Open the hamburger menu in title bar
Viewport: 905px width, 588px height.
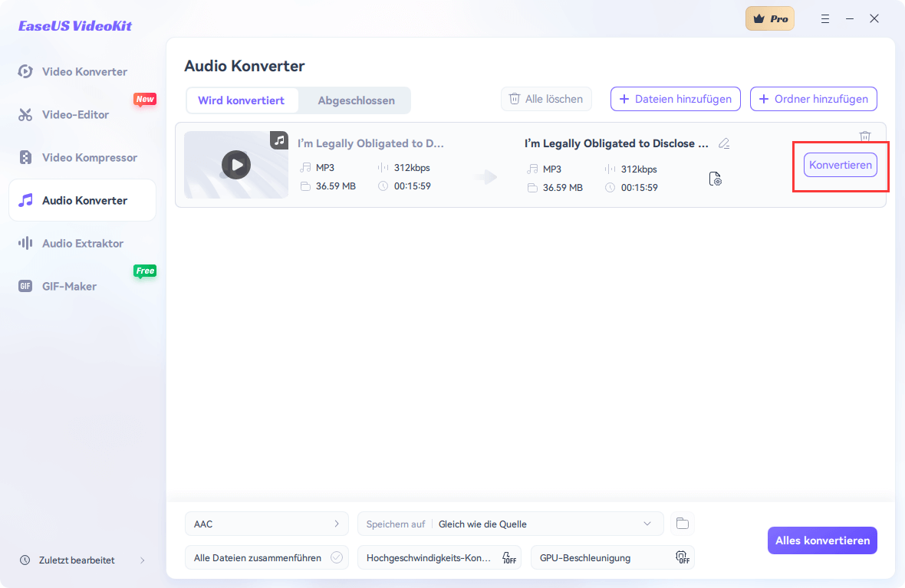pos(825,19)
